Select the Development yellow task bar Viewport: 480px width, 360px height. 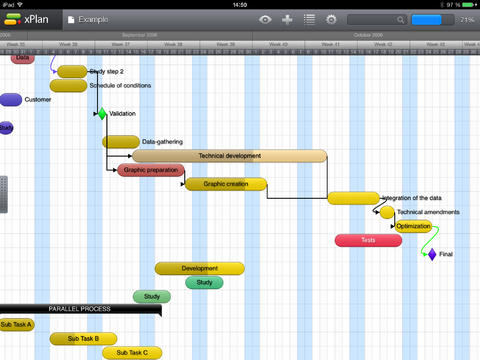[x=200, y=268]
